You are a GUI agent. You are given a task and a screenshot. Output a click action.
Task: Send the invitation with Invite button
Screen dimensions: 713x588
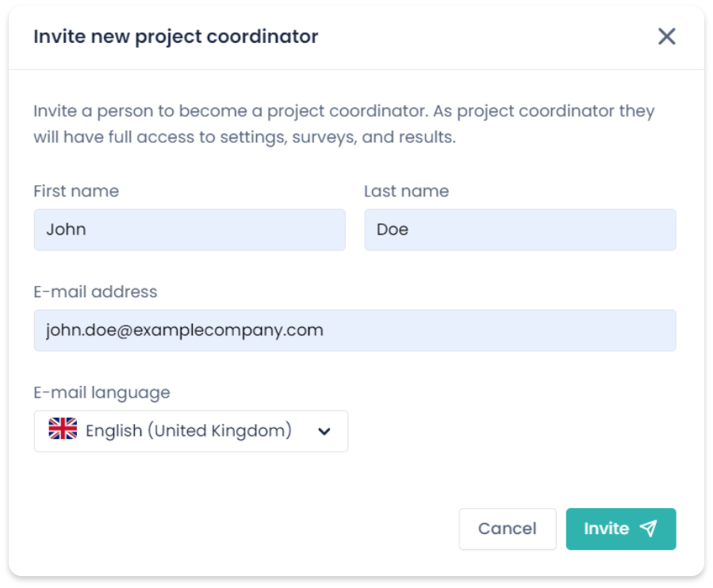tap(621, 529)
